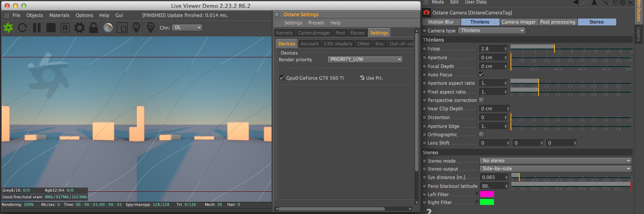Image resolution: width=644 pixels, height=214 pixels.
Task: Click the Attributes panel grip icon
Action: 426,3
